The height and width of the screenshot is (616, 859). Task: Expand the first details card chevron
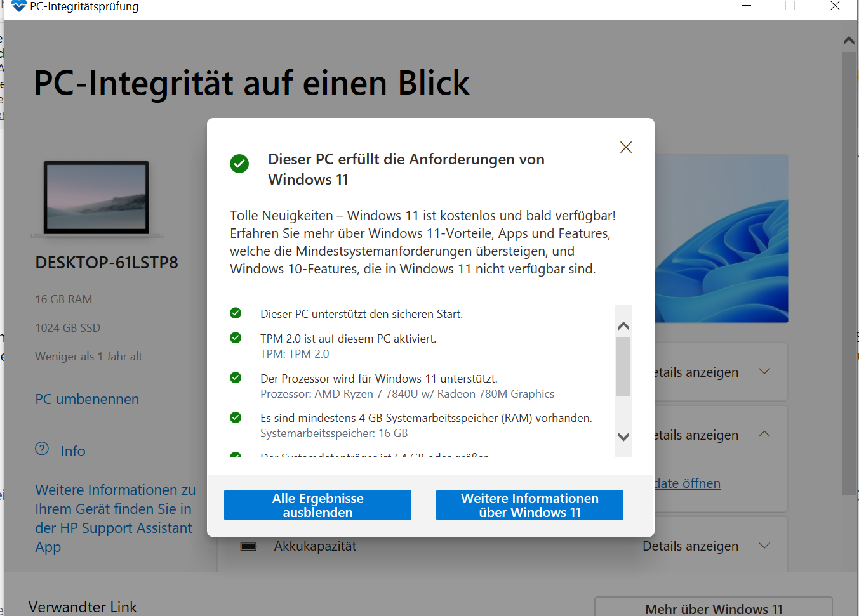[x=764, y=371]
